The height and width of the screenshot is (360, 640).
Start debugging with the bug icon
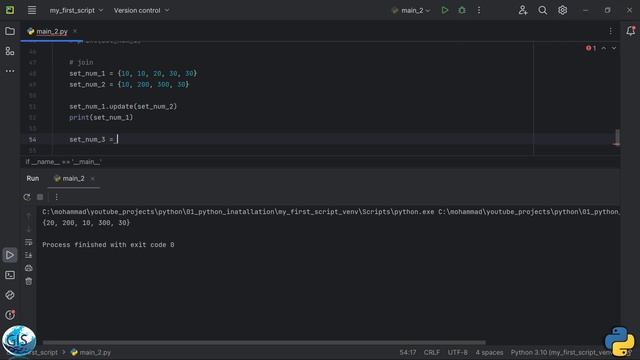462,10
